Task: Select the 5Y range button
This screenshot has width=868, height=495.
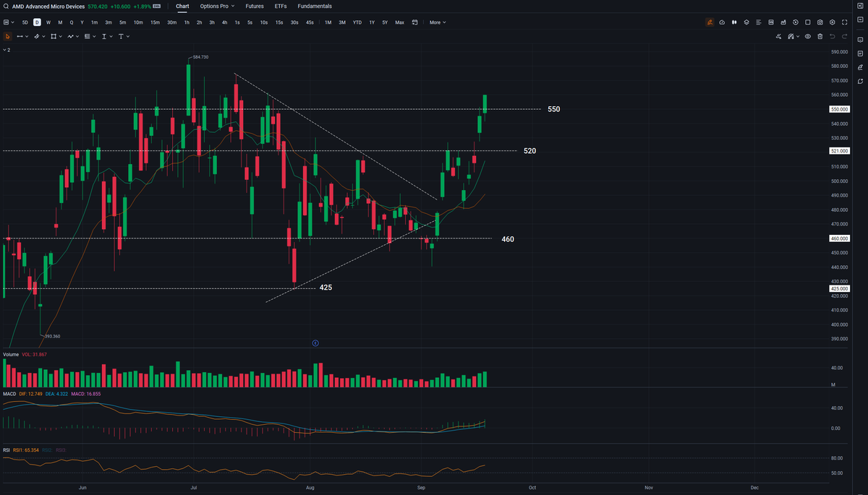Action: [x=385, y=22]
